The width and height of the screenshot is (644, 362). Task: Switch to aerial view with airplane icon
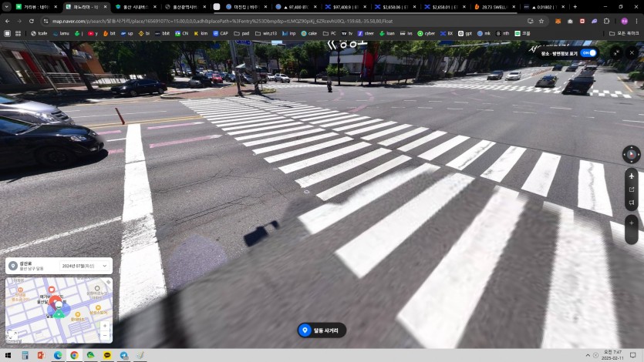[632, 176]
